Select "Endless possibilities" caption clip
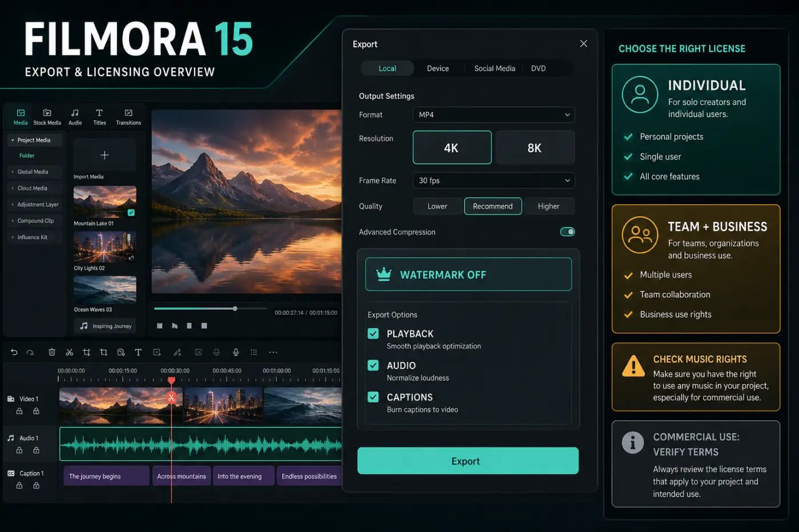The height and width of the screenshot is (532, 799). point(309,476)
